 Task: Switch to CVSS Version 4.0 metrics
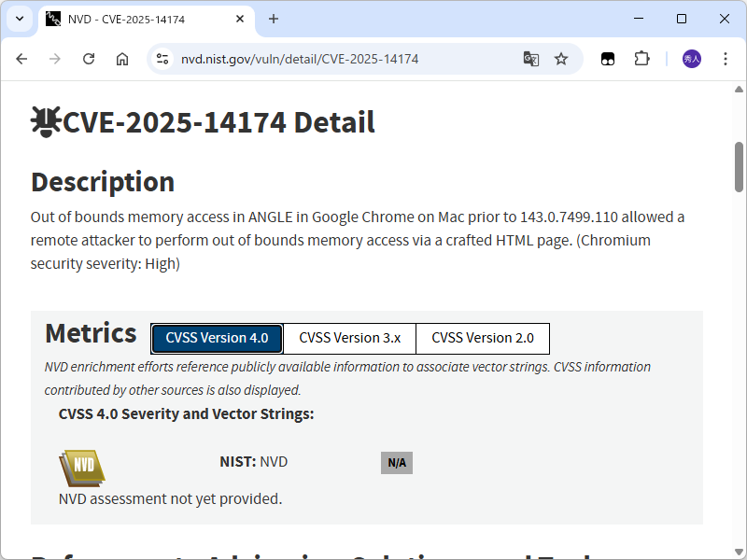point(217,339)
